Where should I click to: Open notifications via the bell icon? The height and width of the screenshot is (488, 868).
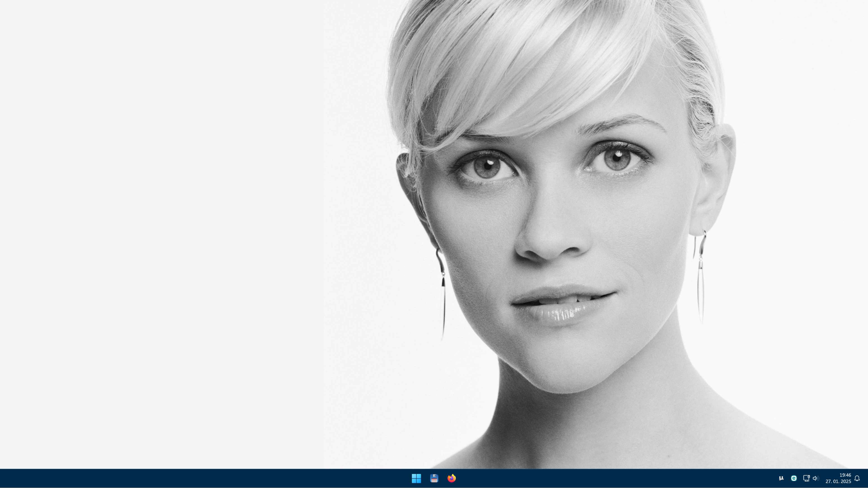(x=857, y=478)
